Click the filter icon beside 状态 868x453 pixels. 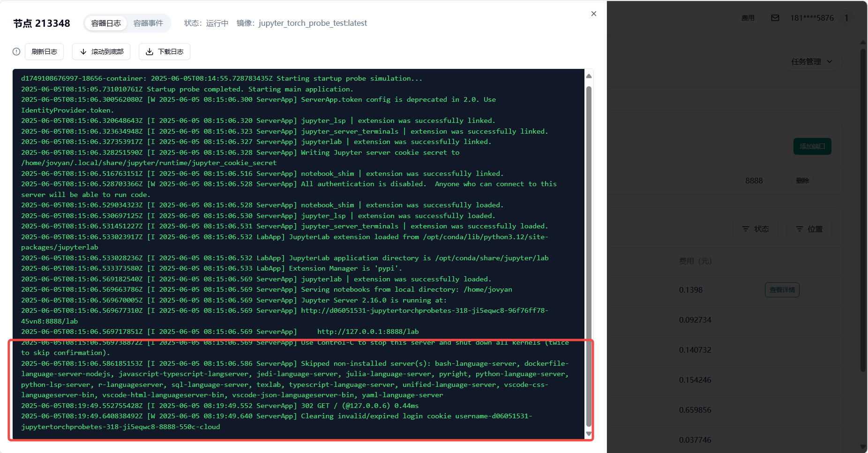click(745, 229)
